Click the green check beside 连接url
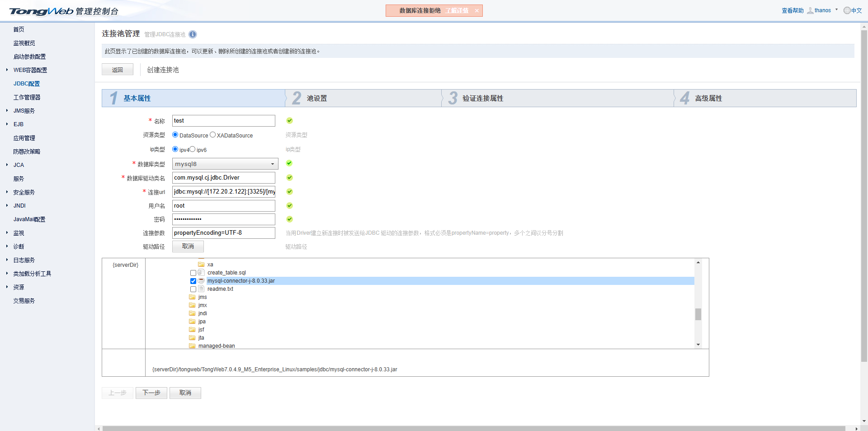Image resolution: width=868 pixels, height=431 pixels. [290, 192]
